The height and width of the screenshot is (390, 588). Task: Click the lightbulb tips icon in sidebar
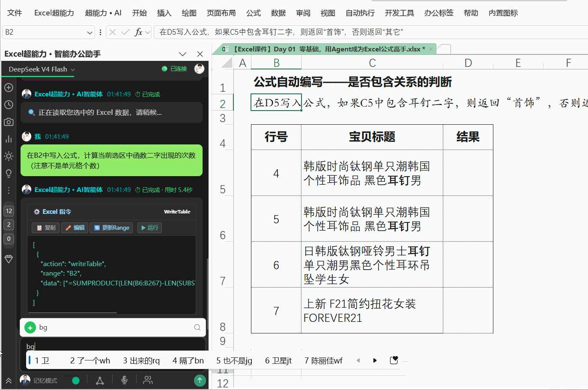pos(9,173)
